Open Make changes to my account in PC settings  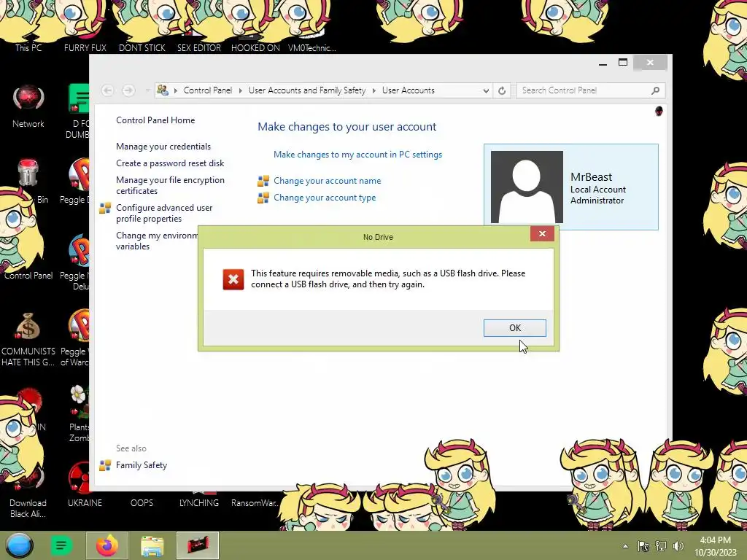[x=357, y=155]
